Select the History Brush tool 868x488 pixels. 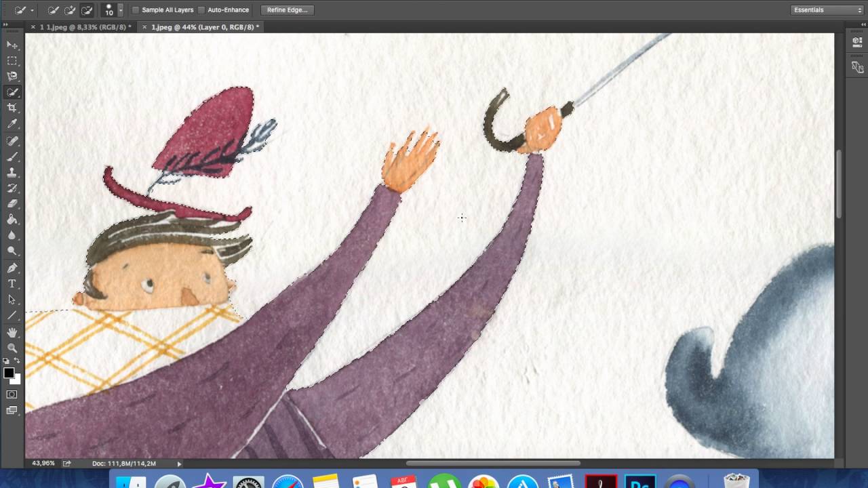click(x=12, y=188)
